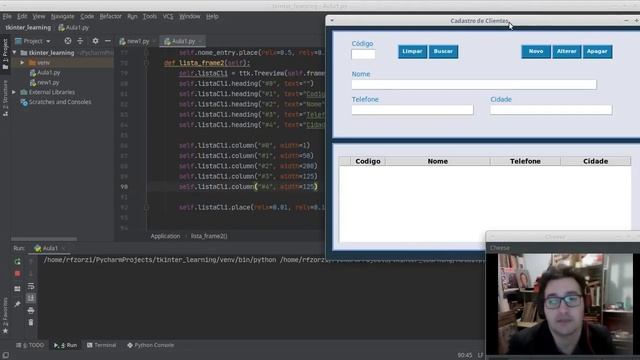Open the Run menu
This screenshot has height=360, width=640.
point(132,16)
